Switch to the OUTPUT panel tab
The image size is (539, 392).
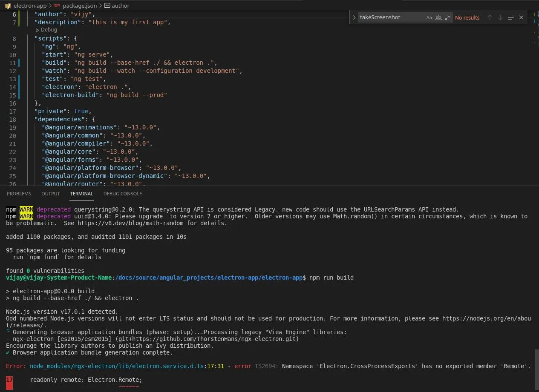(51, 194)
